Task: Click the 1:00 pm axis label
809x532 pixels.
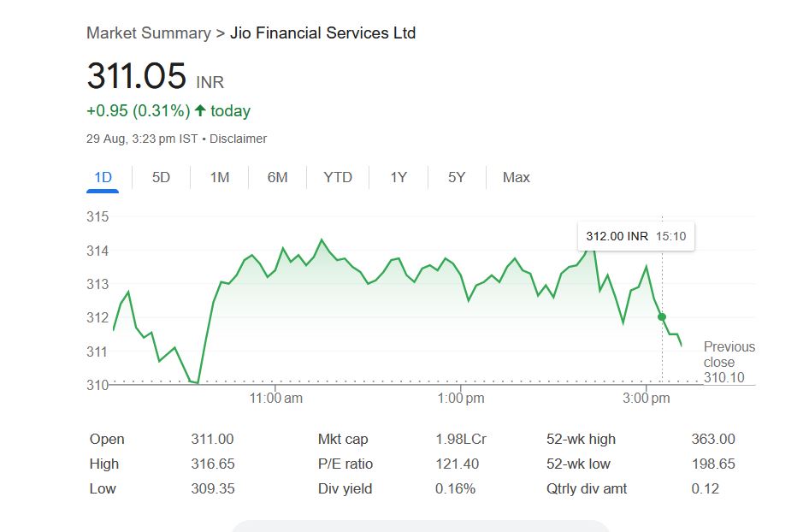Action: point(461,399)
